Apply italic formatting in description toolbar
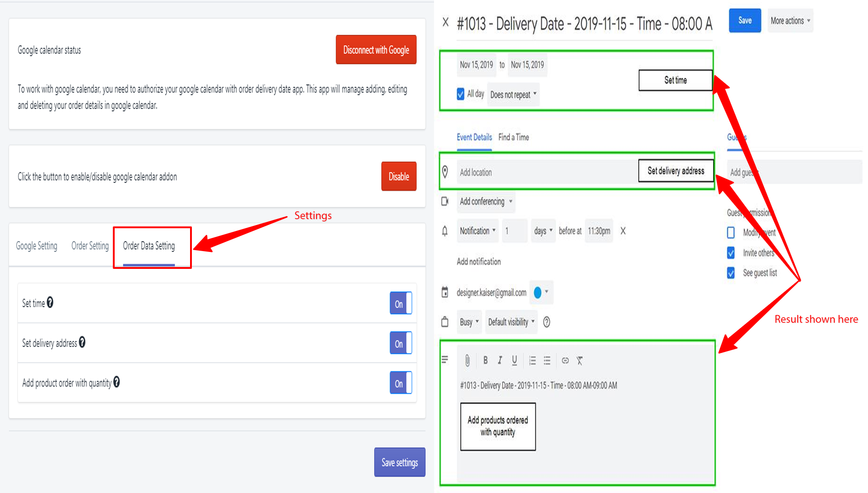868x493 pixels. 500,361
